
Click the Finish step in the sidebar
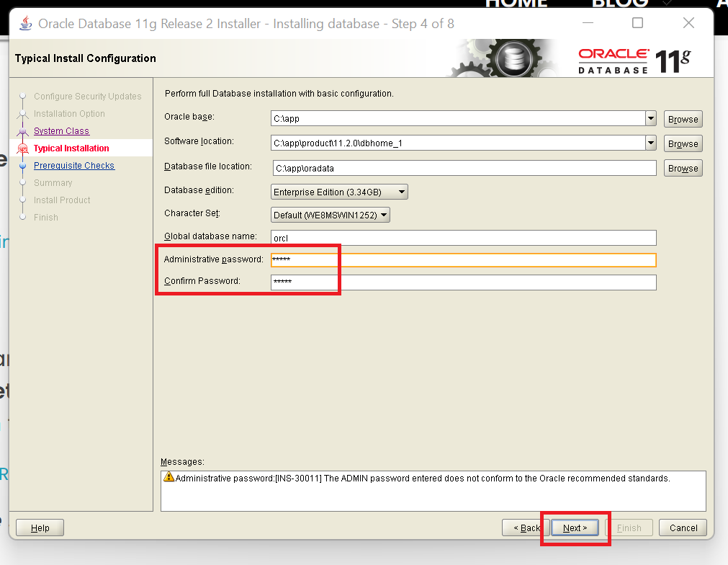pyautogui.click(x=45, y=218)
